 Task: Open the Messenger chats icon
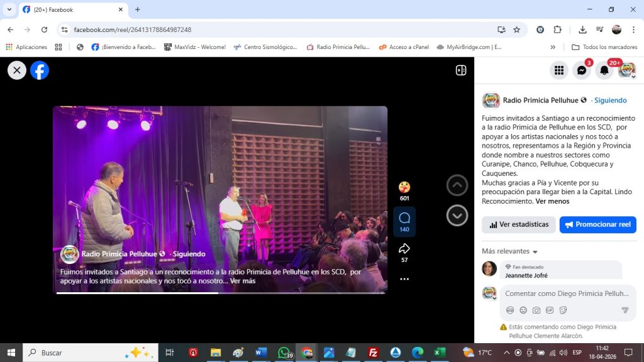pyautogui.click(x=582, y=70)
